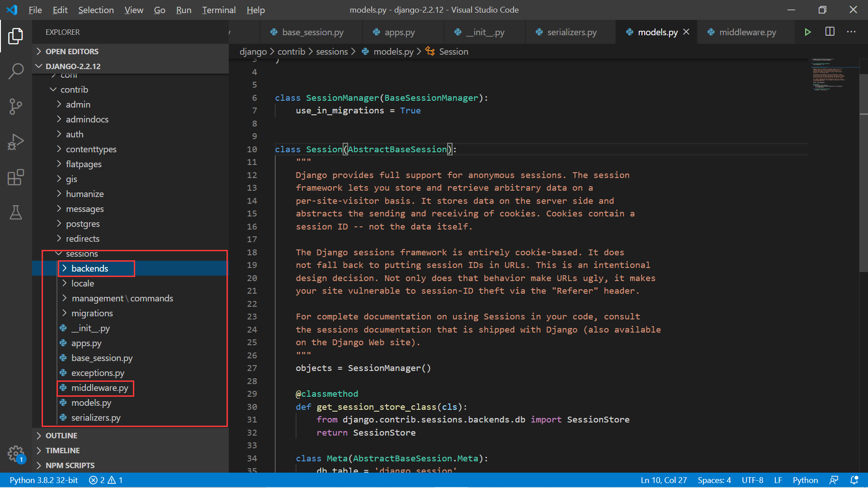Open notifications bell in status bar
This screenshot has height=488, width=868.
(854, 480)
